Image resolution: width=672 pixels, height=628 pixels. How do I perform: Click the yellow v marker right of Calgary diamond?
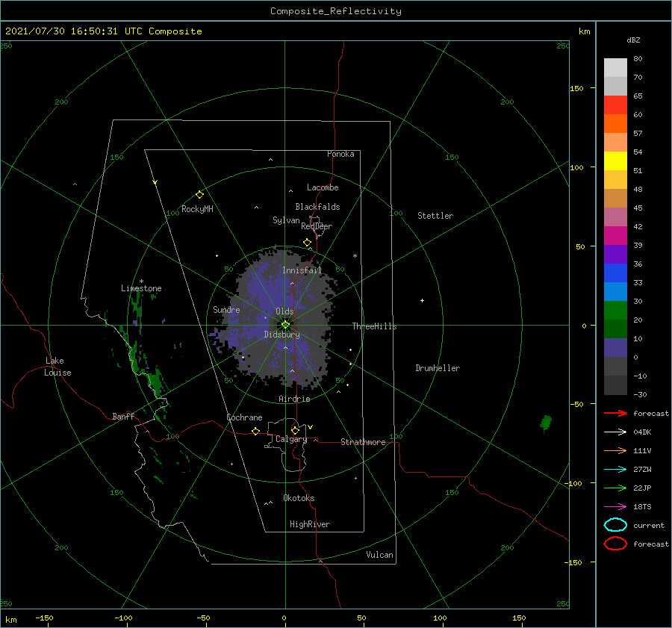[x=310, y=427]
